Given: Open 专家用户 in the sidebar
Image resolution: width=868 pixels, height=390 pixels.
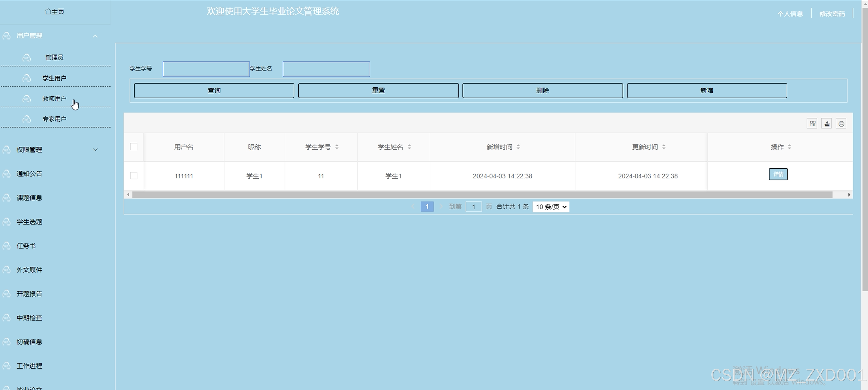Looking at the screenshot, I should coord(54,119).
